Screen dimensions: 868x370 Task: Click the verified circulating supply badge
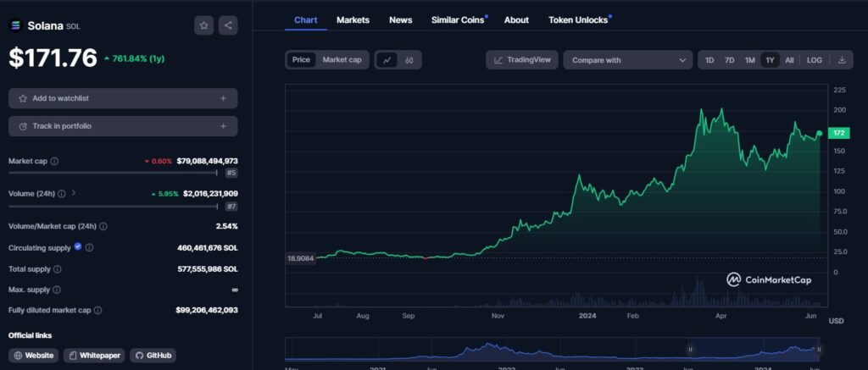tap(77, 246)
